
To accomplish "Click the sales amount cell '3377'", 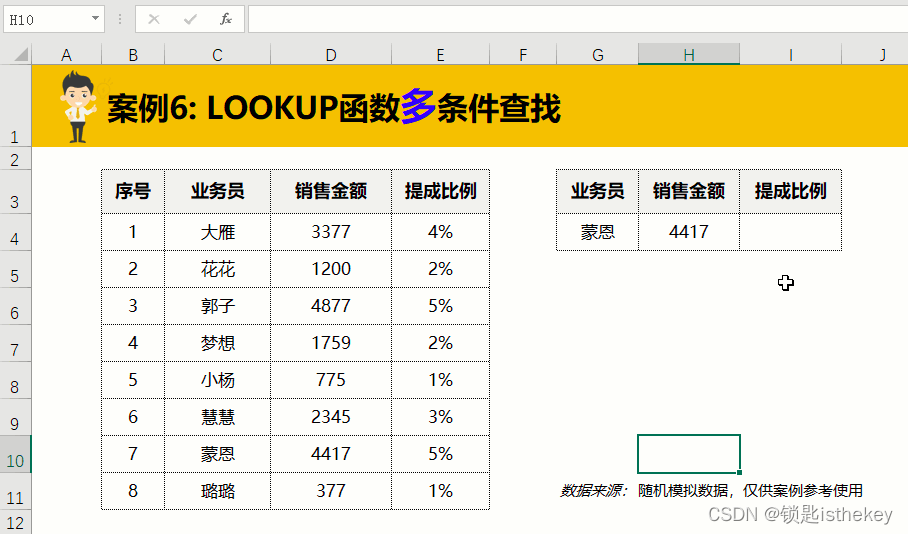I will coord(331,232).
